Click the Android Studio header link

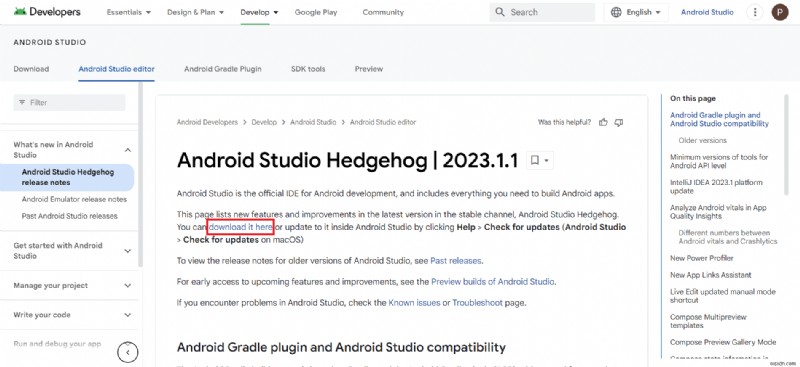click(707, 12)
